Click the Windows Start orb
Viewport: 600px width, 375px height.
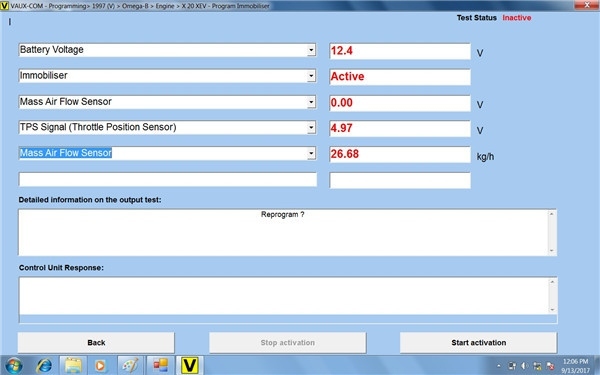(14, 365)
